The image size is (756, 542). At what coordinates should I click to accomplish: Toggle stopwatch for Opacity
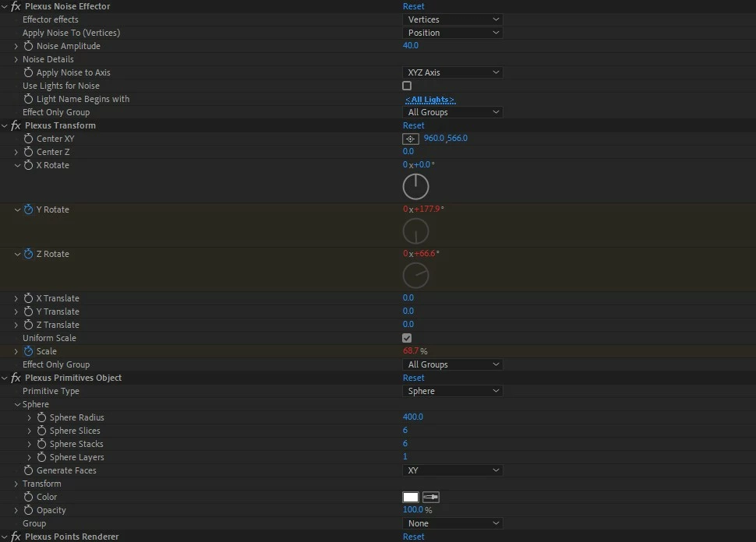coord(28,510)
